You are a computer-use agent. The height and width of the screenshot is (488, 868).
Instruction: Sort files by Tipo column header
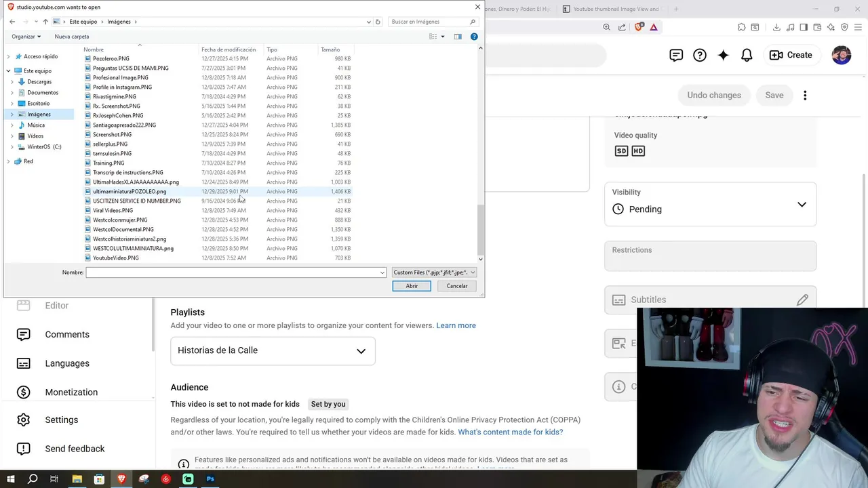[x=272, y=49]
